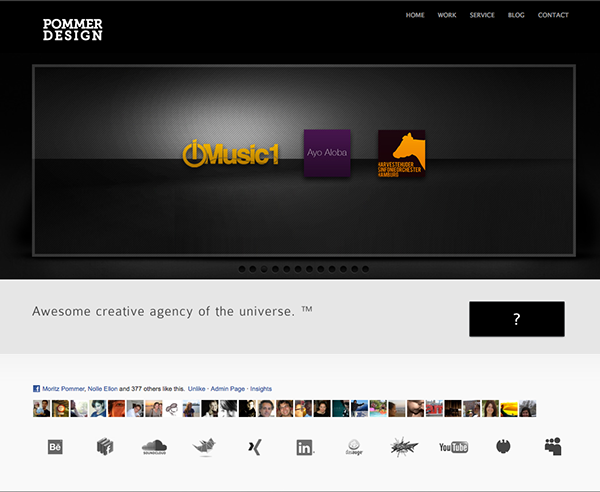
Task: Click the small Facebook icon beside the likes text
Action: pos(36,389)
